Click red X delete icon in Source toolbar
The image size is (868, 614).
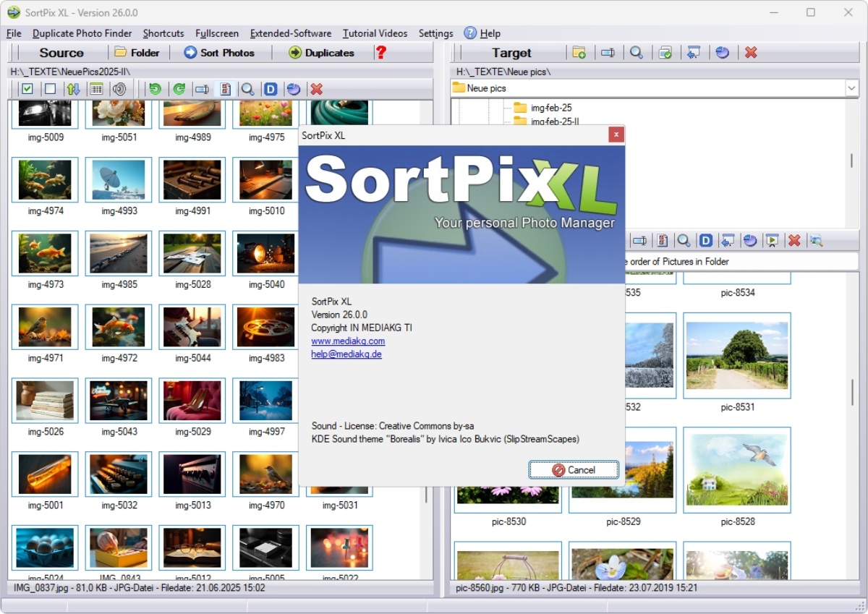pyautogui.click(x=316, y=89)
